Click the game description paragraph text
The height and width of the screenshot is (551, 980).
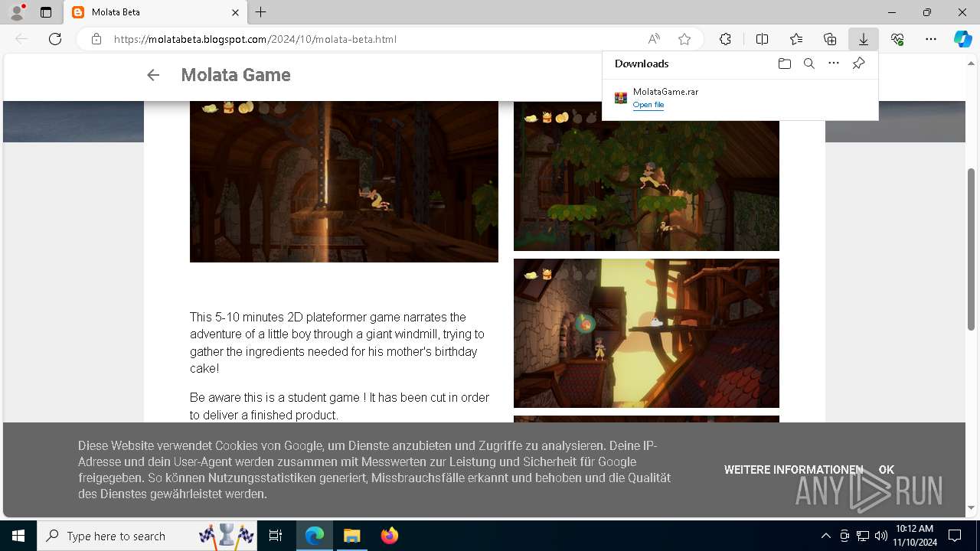[x=338, y=343]
